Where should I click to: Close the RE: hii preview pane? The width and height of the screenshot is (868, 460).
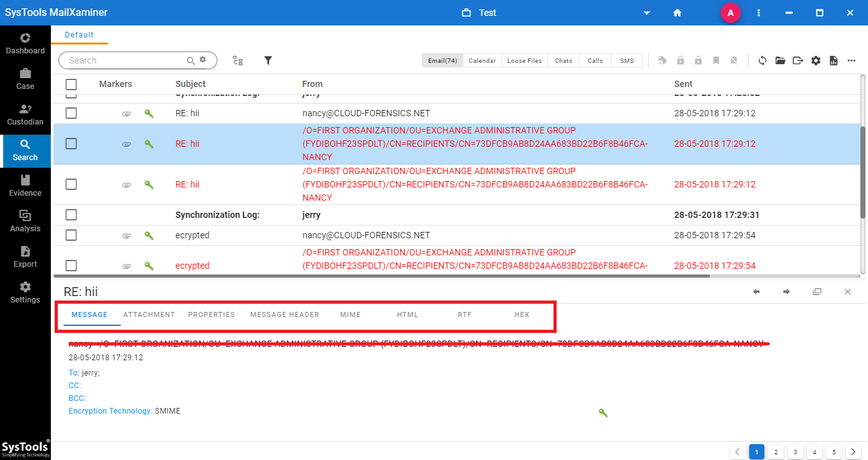click(x=848, y=292)
